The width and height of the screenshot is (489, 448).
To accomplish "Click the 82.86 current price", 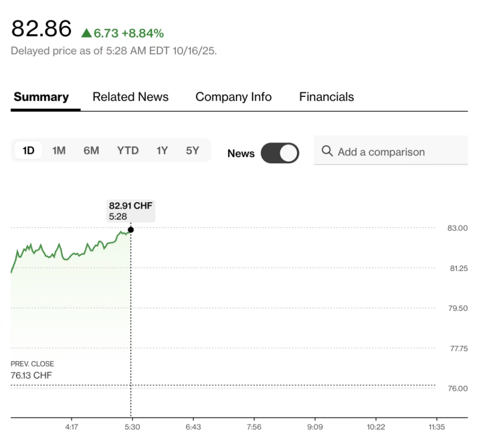I will point(42,29).
